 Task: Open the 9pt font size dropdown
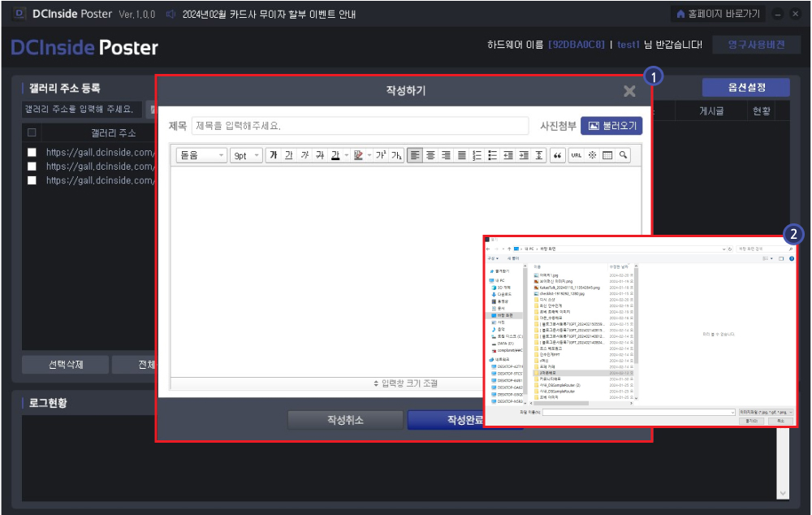246,155
